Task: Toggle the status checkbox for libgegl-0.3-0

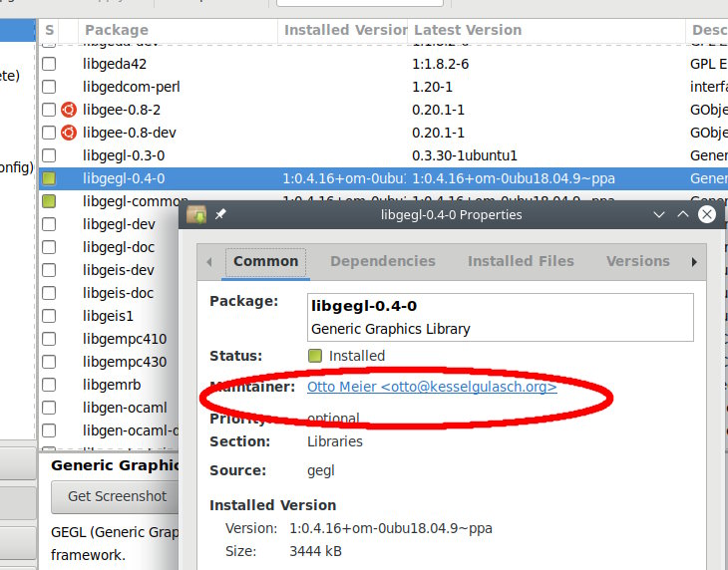Action: click(49, 155)
